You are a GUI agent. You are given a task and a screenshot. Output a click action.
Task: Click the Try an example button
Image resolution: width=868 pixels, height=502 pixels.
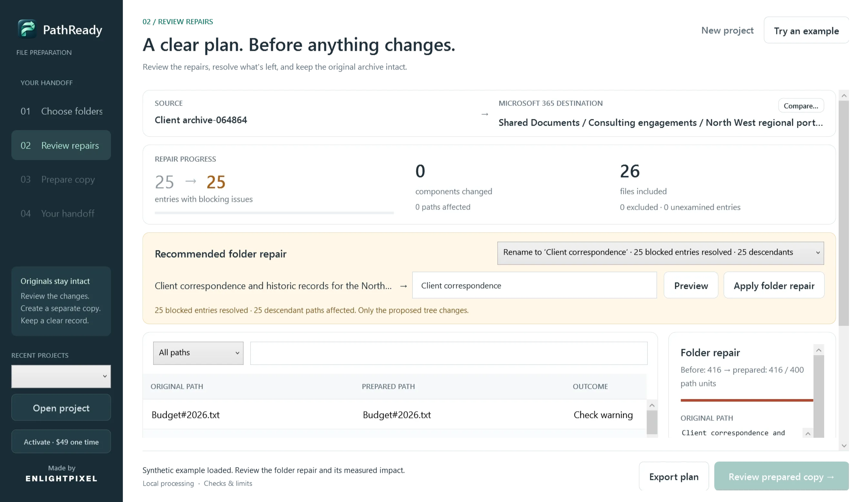806,30
